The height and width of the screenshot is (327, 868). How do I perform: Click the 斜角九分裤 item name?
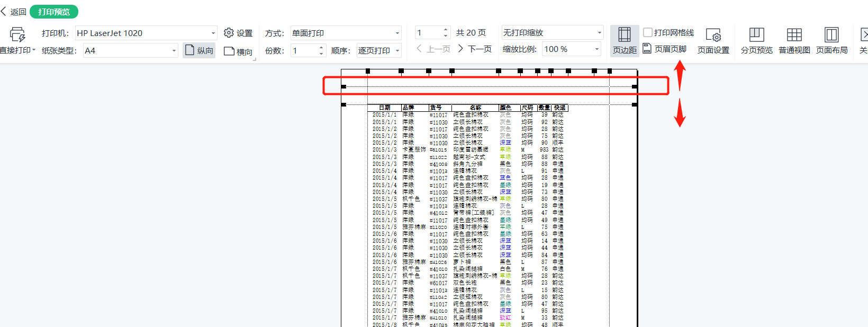tap(467, 164)
